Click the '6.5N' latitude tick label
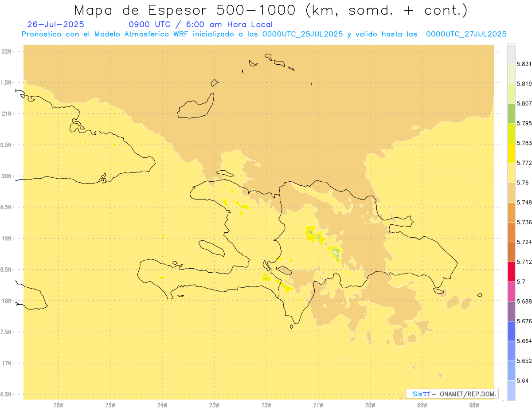The width and height of the screenshot is (532, 411). (x=7, y=394)
